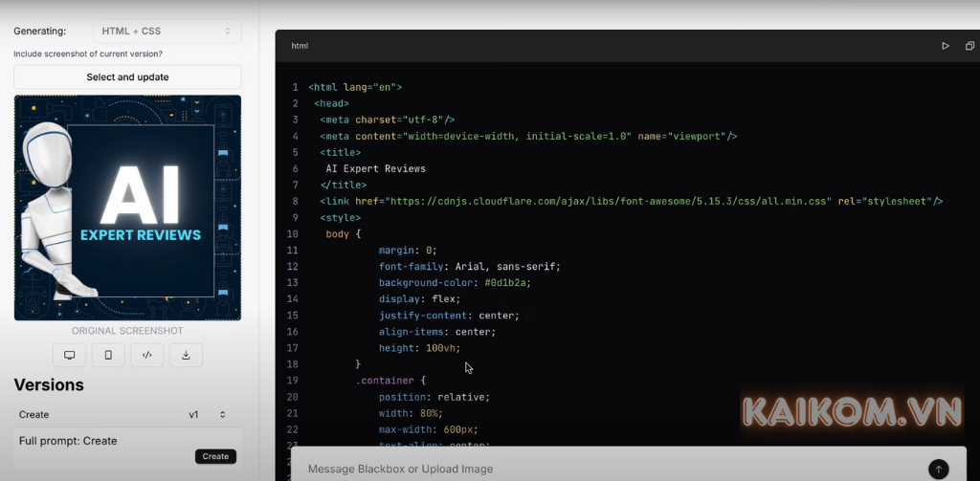Image resolution: width=980 pixels, height=481 pixels.
Task: Select the Versions heading
Action: tap(49, 384)
